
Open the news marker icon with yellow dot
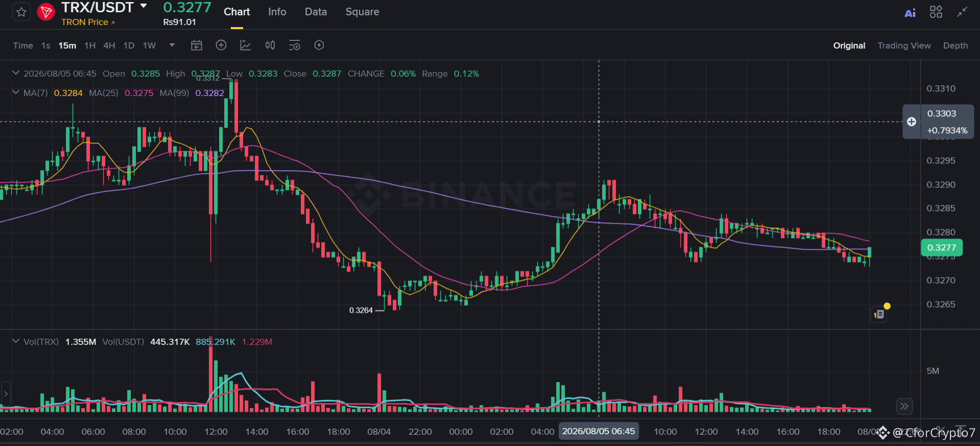pyautogui.click(x=879, y=314)
